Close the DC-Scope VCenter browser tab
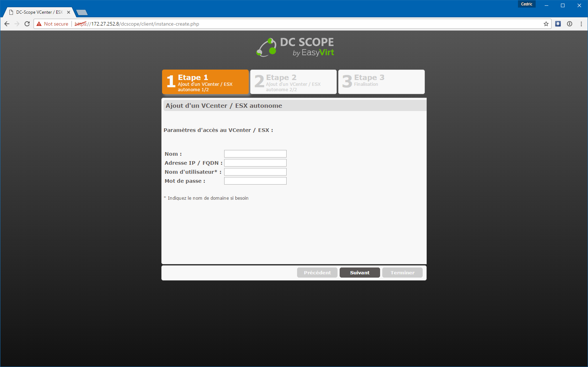Image resolution: width=588 pixels, height=367 pixels. point(69,12)
